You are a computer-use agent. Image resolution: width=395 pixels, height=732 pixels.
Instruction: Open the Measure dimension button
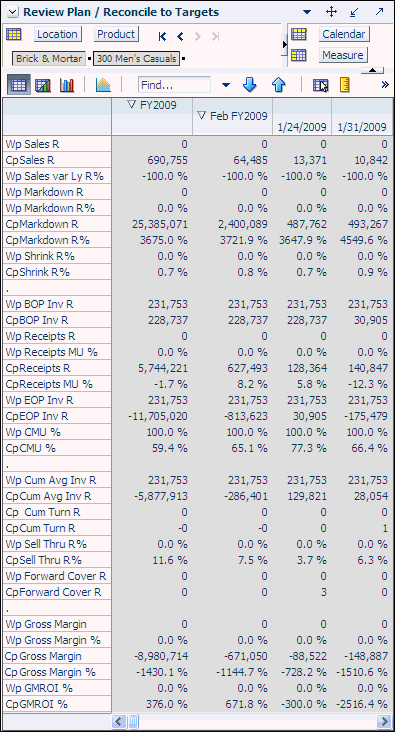tap(343, 55)
